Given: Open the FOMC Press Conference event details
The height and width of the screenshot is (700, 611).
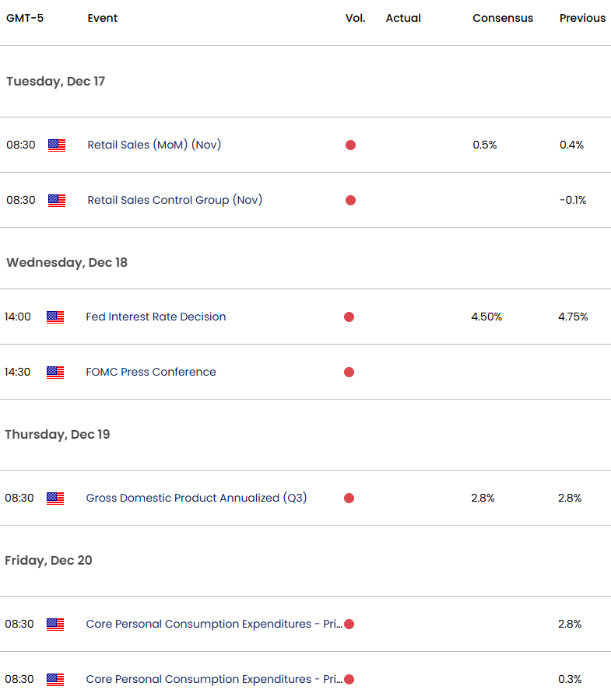Looking at the screenshot, I should tap(152, 372).
